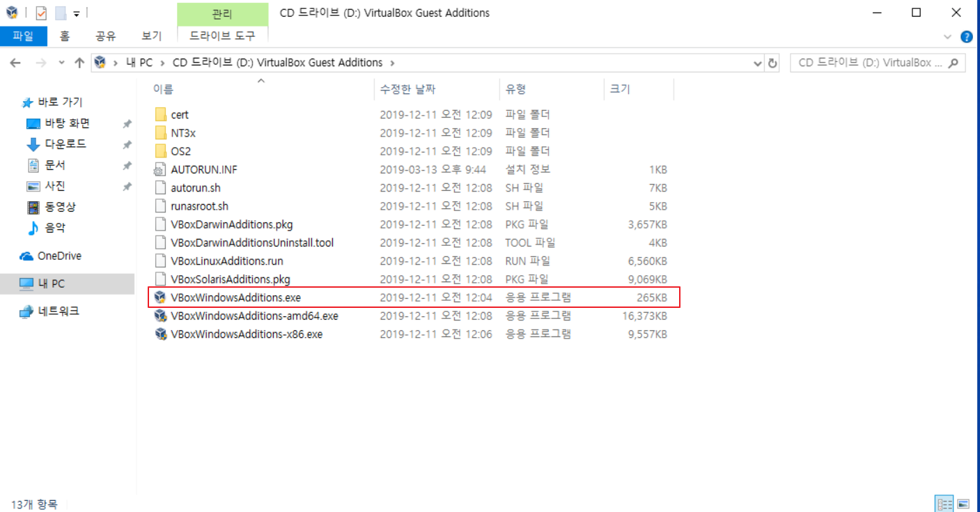Select the 관리 contextual tab
The width and height of the screenshot is (980, 512).
pos(222,14)
